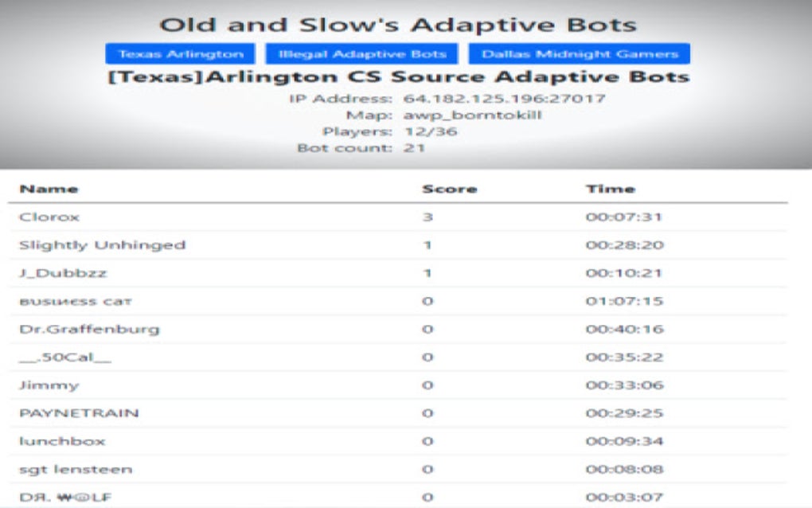This screenshot has height=508, width=812.
Task: Sort by the Score column header
Action: coord(450,189)
